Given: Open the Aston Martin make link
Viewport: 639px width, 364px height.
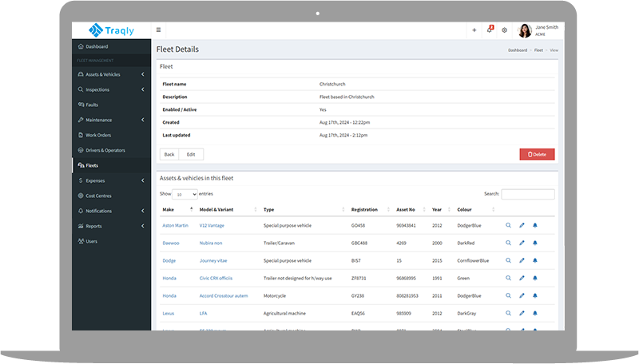Looking at the screenshot, I should point(175,225).
